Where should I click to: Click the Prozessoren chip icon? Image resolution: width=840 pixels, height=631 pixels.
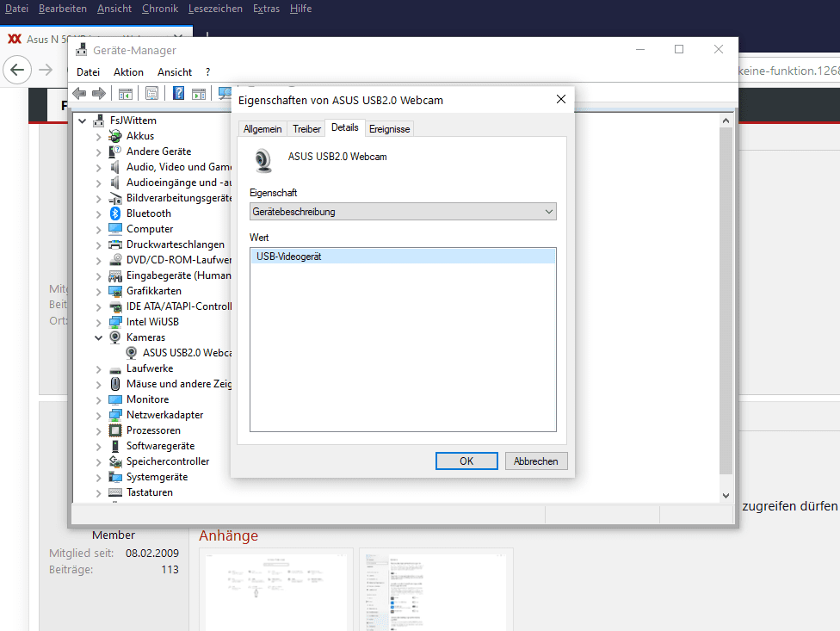tap(115, 430)
